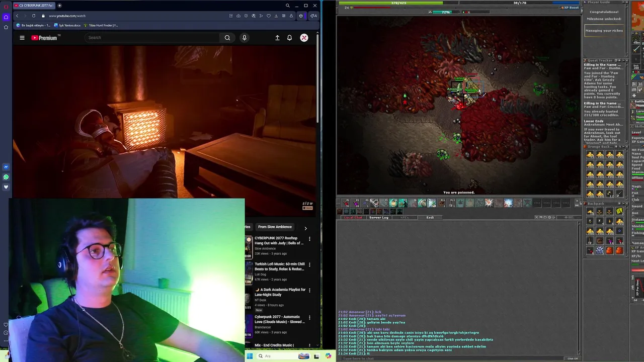This screenshot has width=644, height=362.
Task: Click the playing Cyberpunk ambience video
Action: click(165, 131)
